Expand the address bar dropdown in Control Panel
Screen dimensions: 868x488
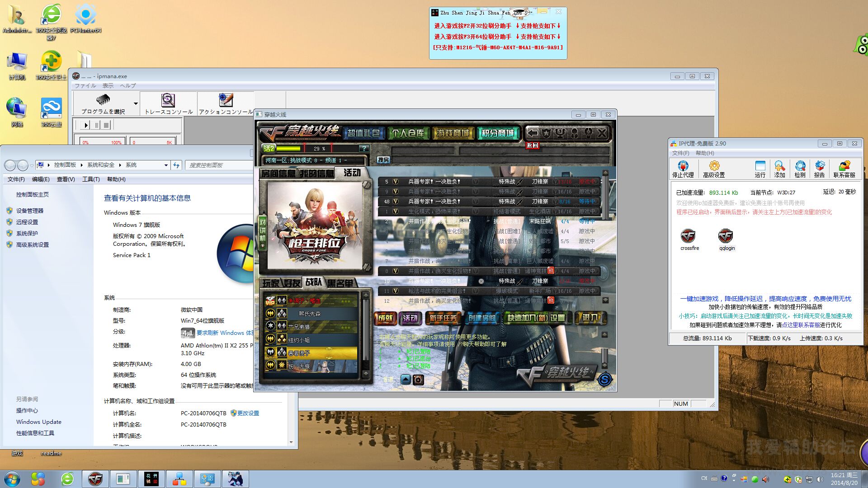coord(166,165)
